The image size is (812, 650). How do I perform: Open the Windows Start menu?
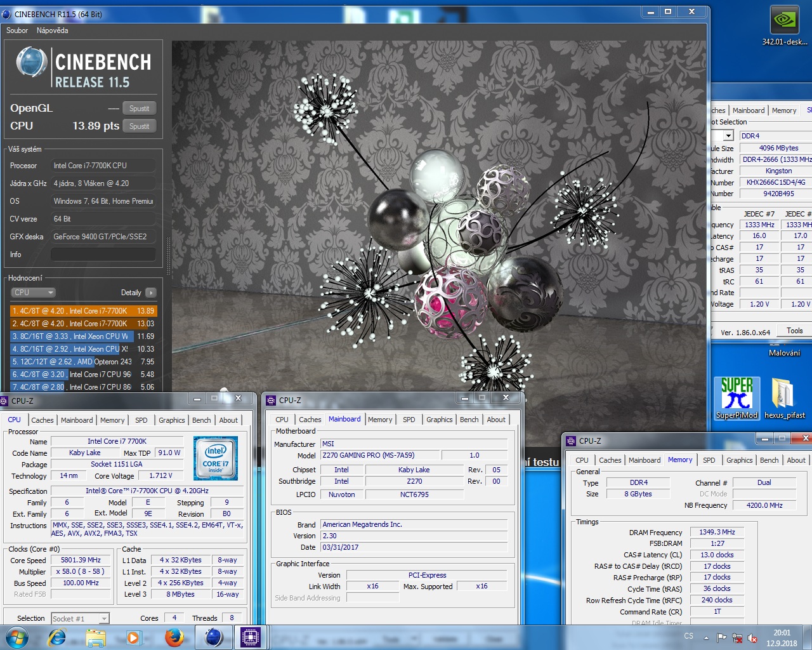(16, 637)
